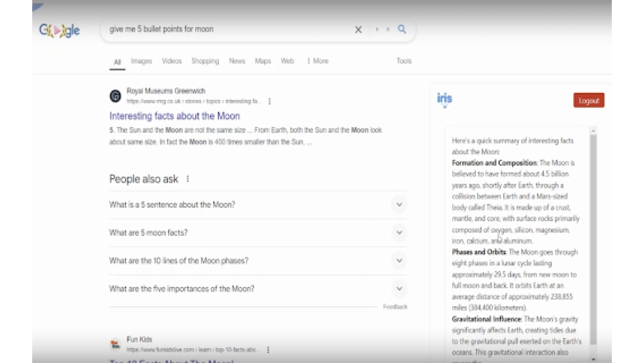The width and height of the screenshot is (644, 363).
Task: Select the All results tab
Action: (117, 62)
